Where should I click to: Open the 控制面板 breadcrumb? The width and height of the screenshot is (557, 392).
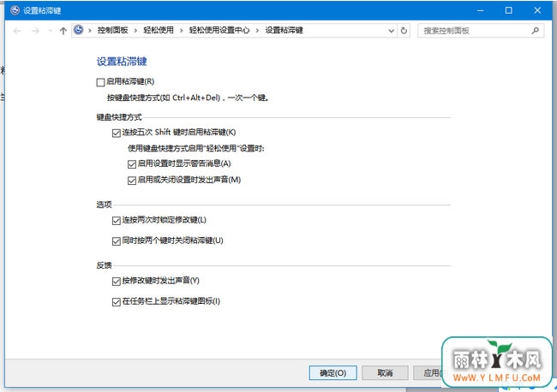click(x=112, y=30)
